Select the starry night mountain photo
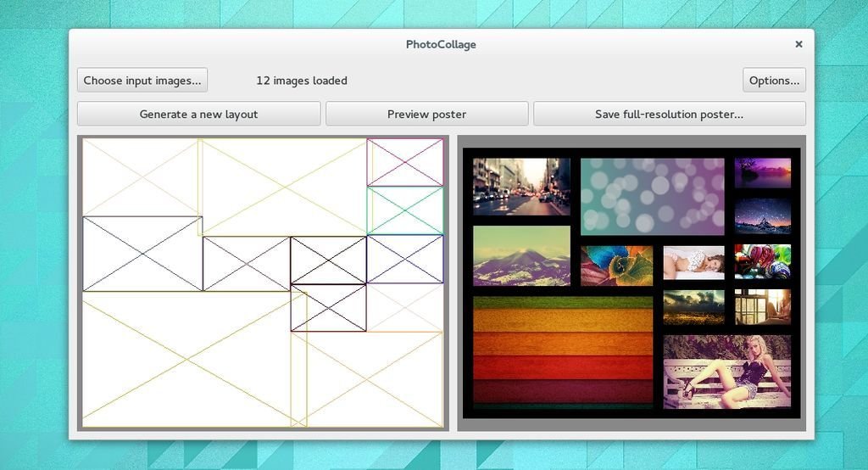Viewport: 868px width, 470px height. click(762, 215)
